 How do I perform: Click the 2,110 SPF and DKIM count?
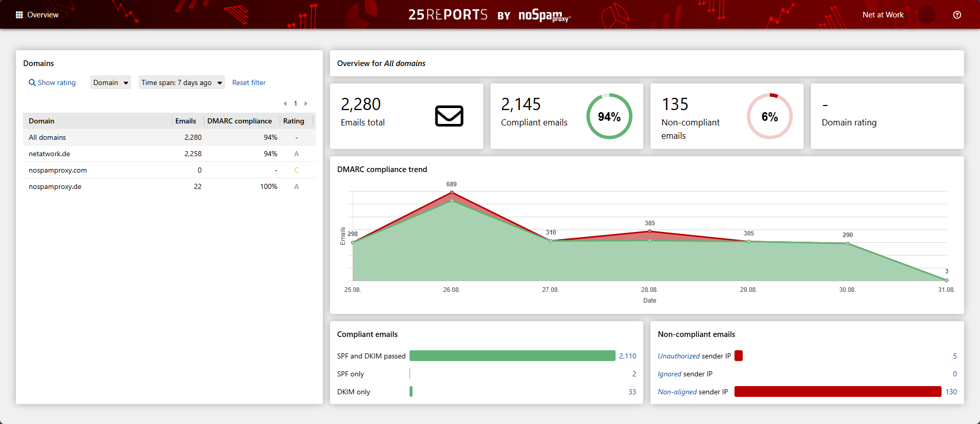(627, 356)
